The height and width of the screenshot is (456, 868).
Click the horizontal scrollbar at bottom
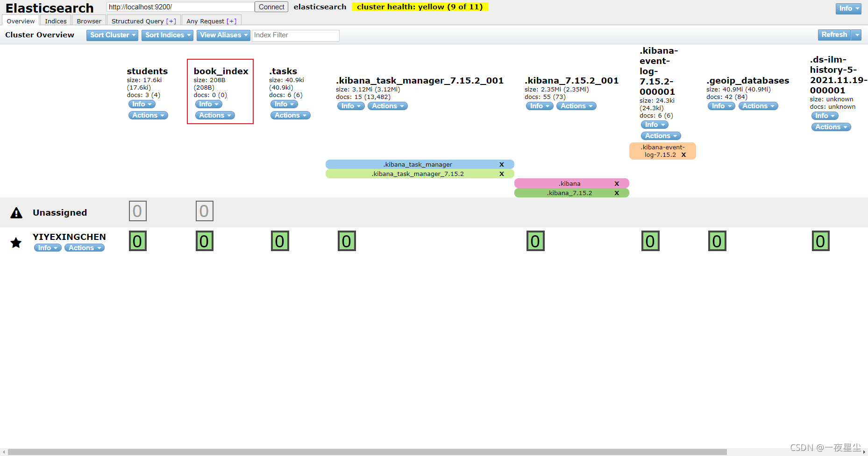pos(367,452)
